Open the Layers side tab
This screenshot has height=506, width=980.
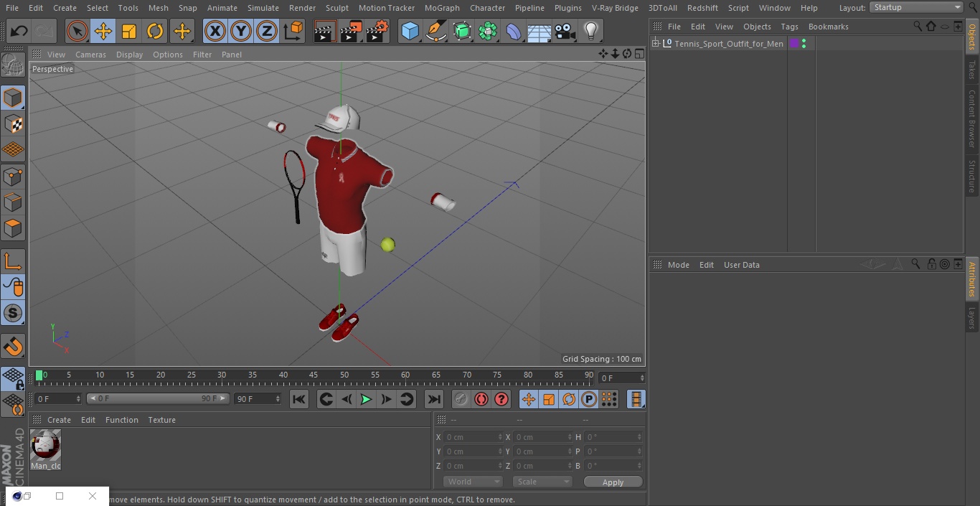tap(972, 318)
